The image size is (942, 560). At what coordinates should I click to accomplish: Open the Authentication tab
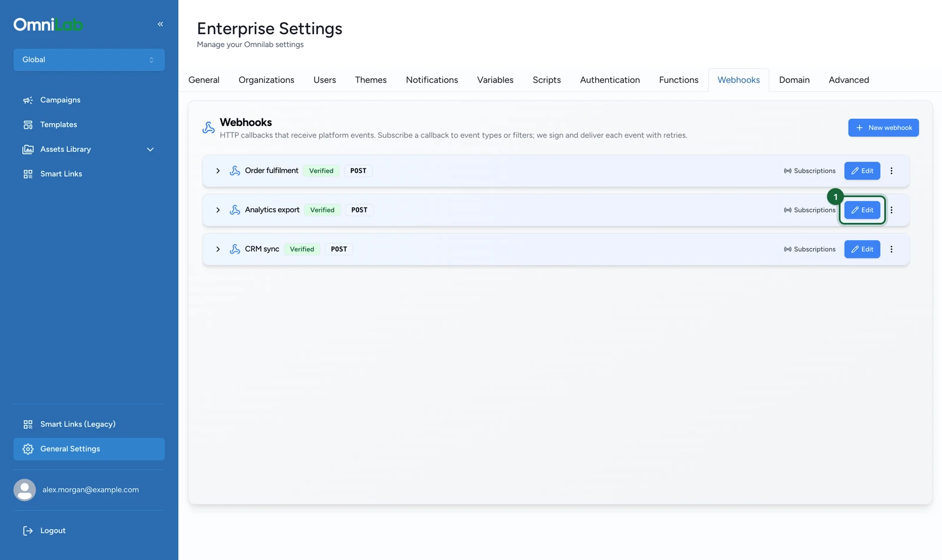[x=610, y=80]
